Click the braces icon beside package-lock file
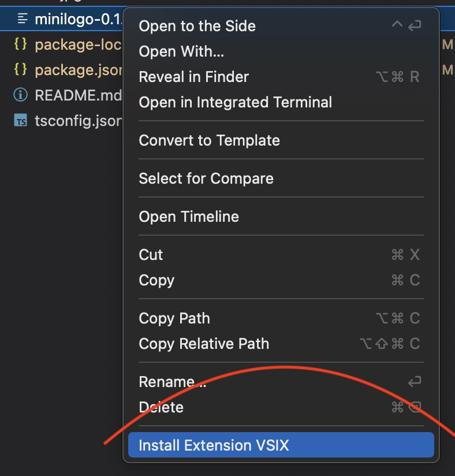 [21, 44]
